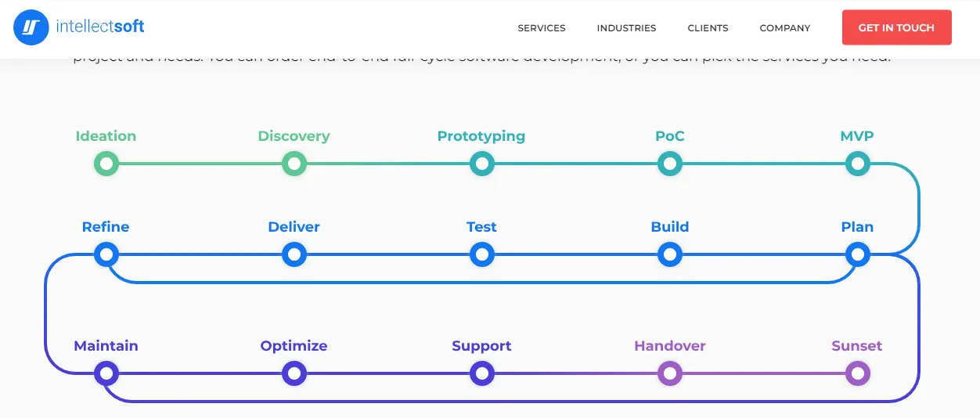Screen dimensions: 980x418
Task: Select the Sunset stage circle node
Action: click(858, 373)
